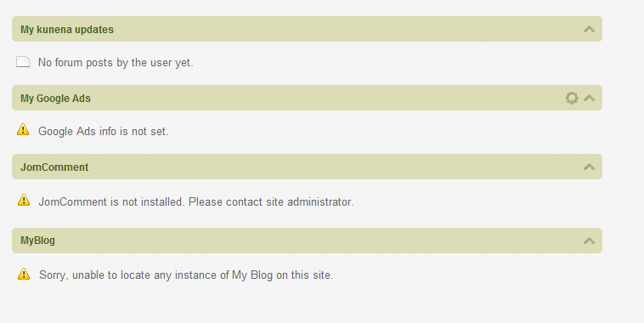This screenshot has width=644, height=323.
Task: Click the Google Ads info is not set text
Action: [x=103, y=132]
